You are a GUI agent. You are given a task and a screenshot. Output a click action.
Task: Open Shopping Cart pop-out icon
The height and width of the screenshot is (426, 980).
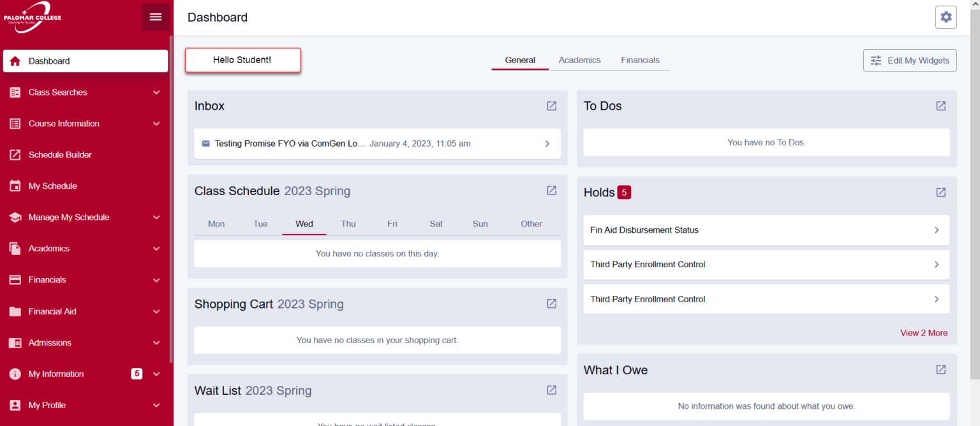click(551, 304)
